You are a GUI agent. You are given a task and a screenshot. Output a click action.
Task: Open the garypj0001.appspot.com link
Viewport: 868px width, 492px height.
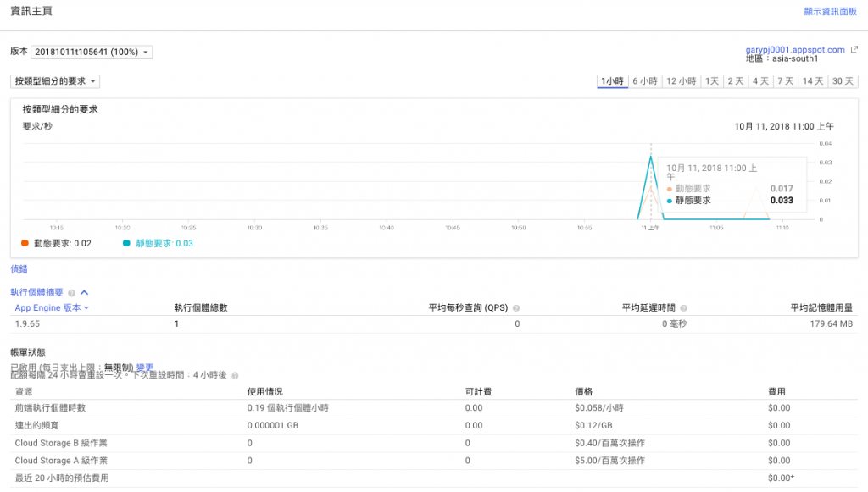[x=795, y=50]
